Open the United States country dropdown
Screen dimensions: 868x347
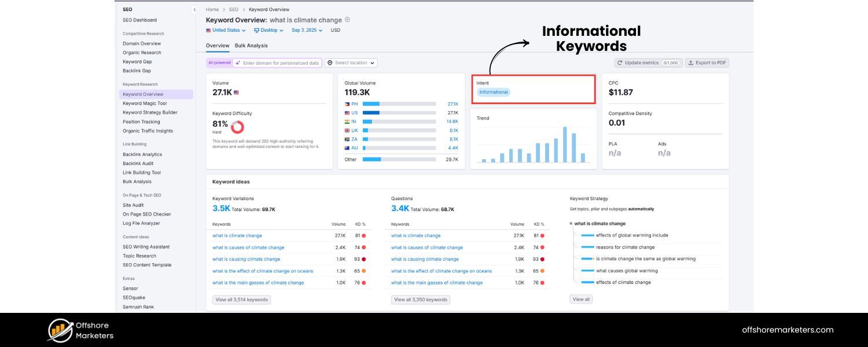[x=228, y=30]
